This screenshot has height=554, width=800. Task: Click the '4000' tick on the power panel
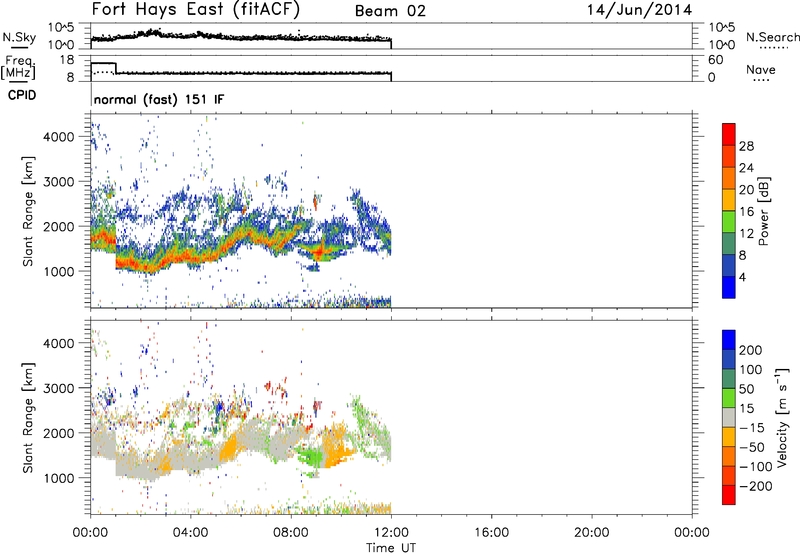coord(59,137)
